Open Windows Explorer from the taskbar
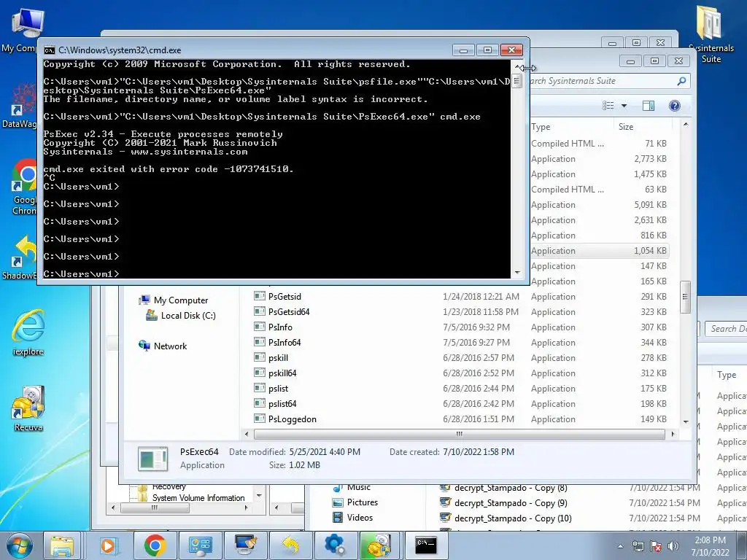The width and height of the screenshot is (747, 560). pos(62,545)
